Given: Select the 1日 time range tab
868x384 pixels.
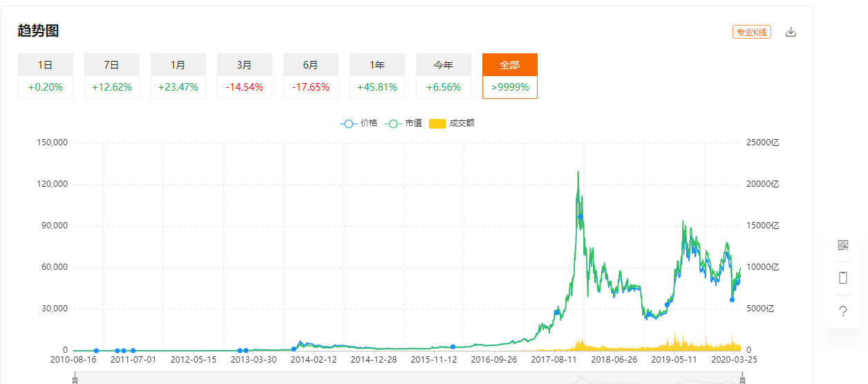Looking at the screenshot, I should point(46,64).
